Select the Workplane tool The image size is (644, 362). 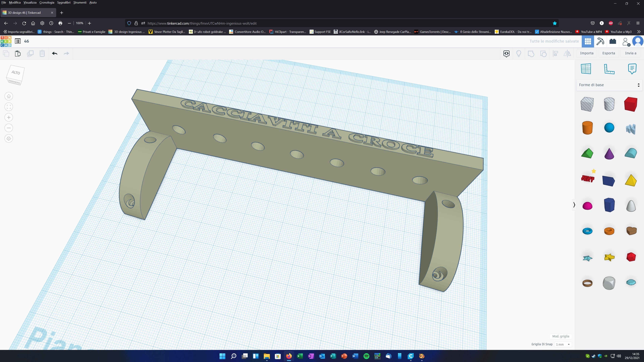tap(586, 69)
